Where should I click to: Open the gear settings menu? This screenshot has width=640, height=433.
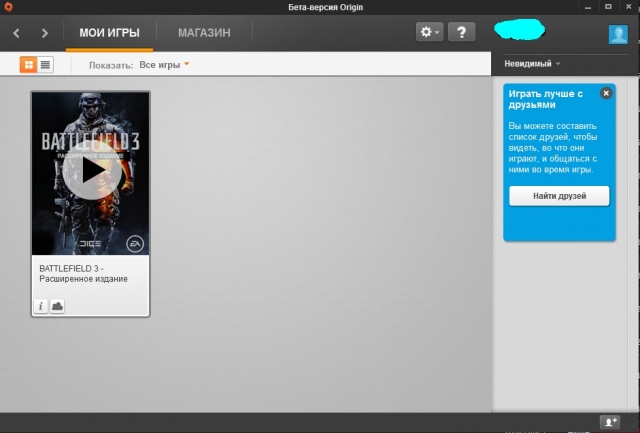click(430, 32)
